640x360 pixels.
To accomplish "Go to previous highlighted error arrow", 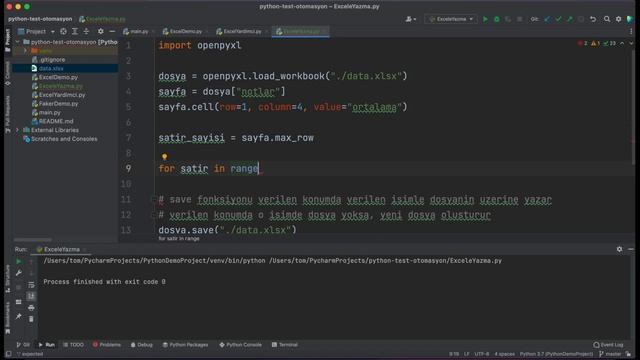I will pyautogui.click(x=622, y=43).
